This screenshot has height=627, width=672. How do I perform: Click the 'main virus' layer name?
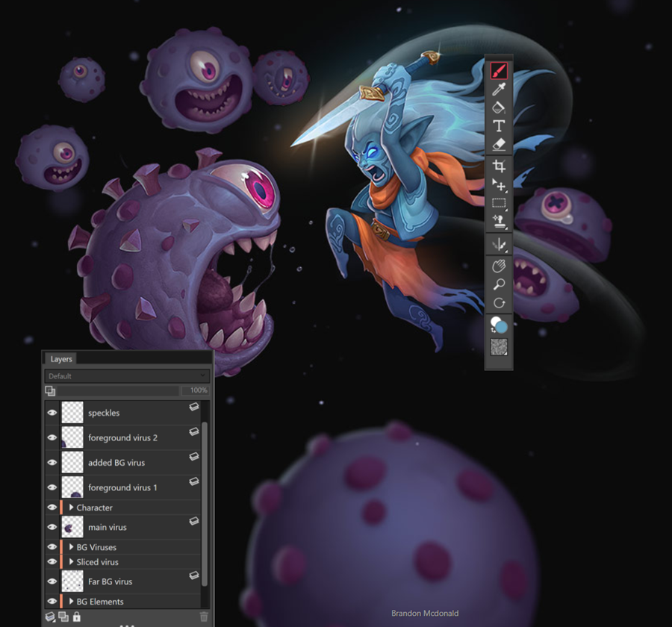point(107,528)
